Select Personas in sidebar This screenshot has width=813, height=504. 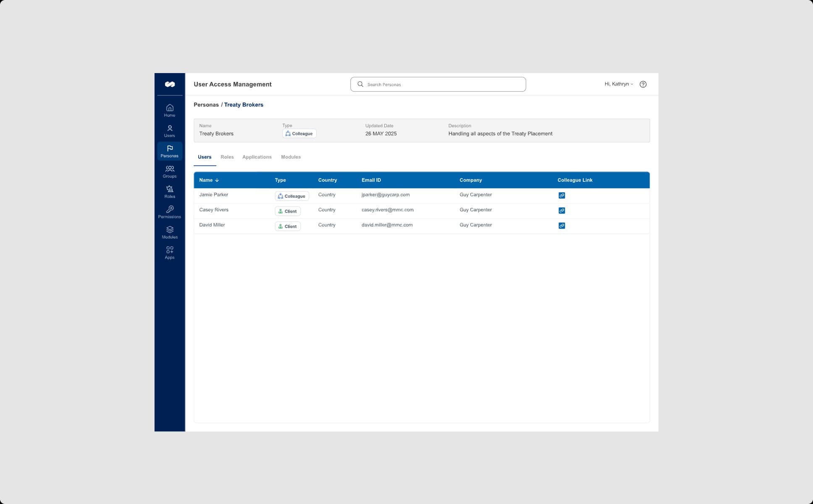pyautogui.click(x=170, y=151)
